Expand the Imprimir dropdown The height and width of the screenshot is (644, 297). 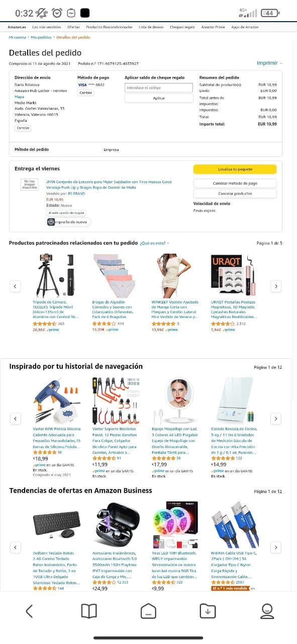[x=270, y=63]
